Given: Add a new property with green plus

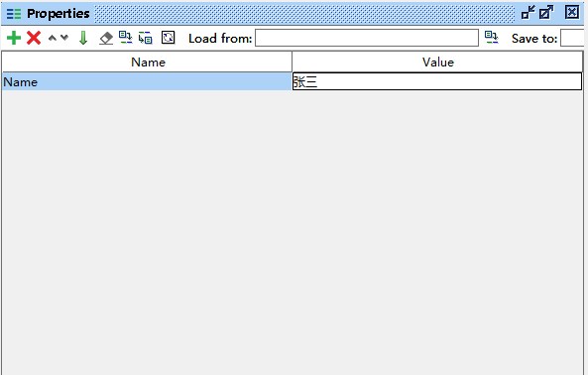Looking at the screenshot, I should [x=14, y=38].
